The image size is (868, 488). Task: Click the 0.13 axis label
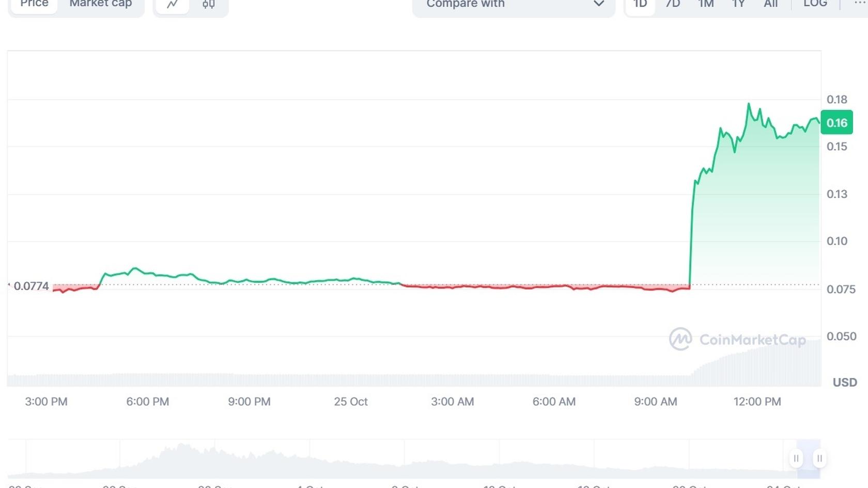837,194
